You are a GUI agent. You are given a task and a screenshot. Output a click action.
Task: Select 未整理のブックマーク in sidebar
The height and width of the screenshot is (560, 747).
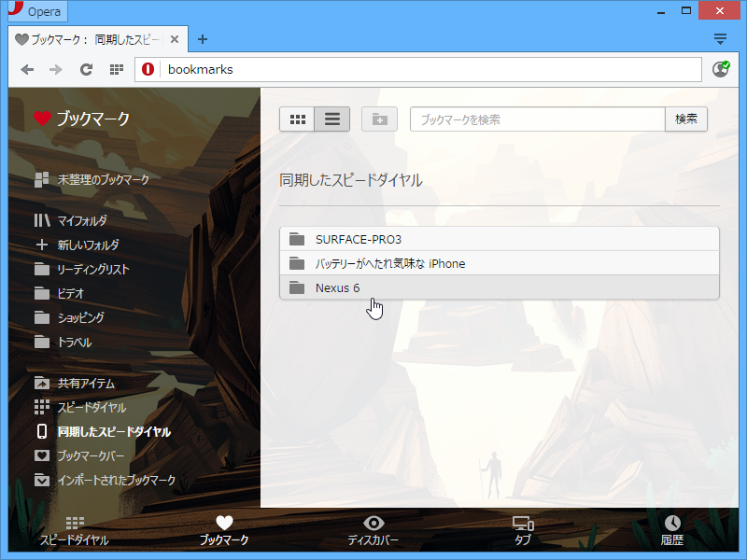coord(92,179)
